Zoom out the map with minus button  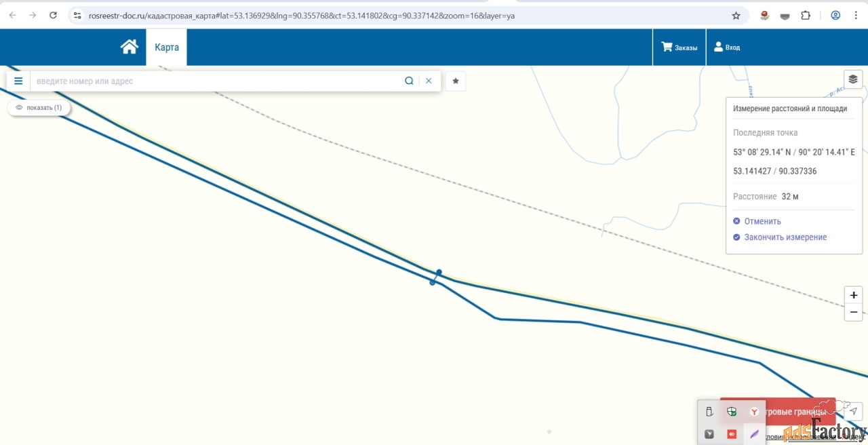pyautogui.click(x=854, y=312)
